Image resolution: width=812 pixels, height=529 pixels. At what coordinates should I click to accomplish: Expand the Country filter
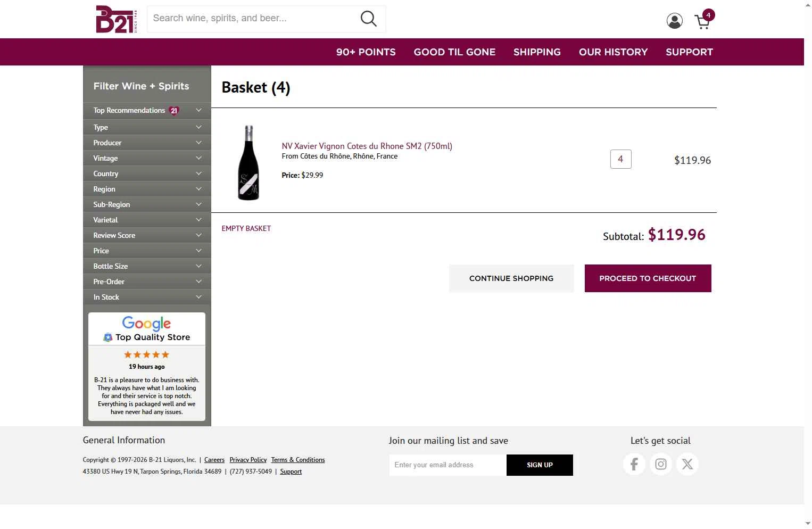pos(147,173)
